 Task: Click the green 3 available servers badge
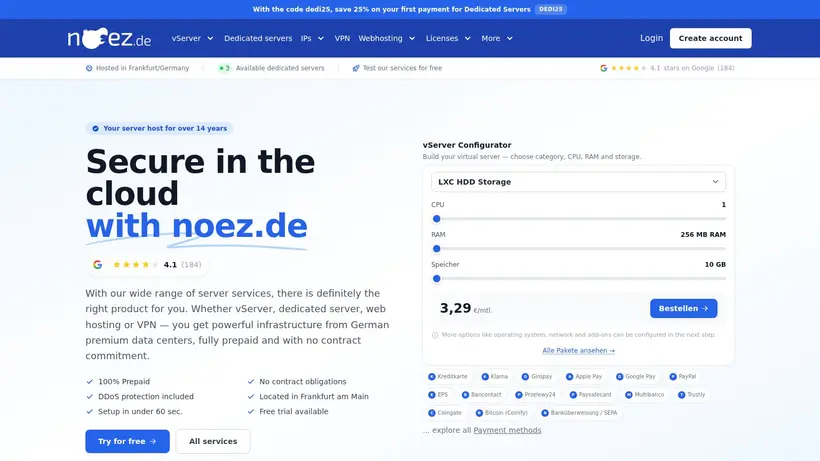tap(224, 68)
